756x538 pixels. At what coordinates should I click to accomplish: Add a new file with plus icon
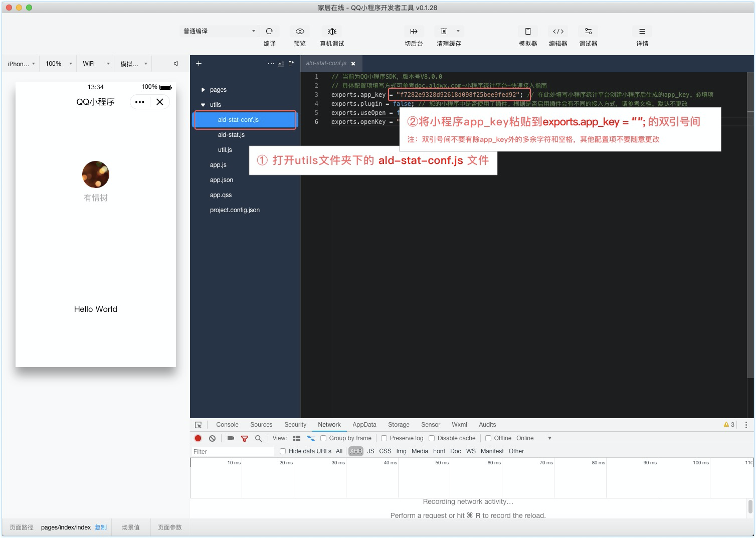pos(199,64)
